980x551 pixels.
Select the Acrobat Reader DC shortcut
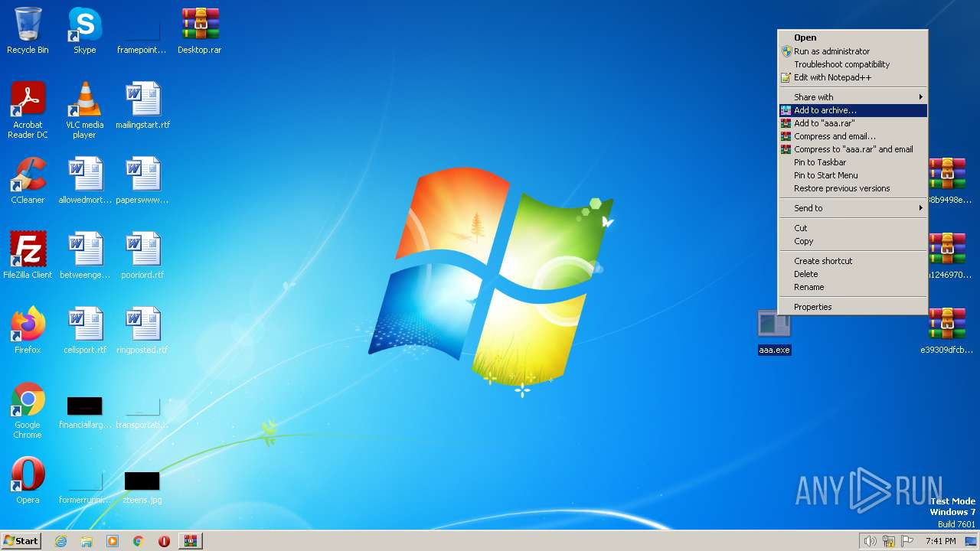(28, 110)
